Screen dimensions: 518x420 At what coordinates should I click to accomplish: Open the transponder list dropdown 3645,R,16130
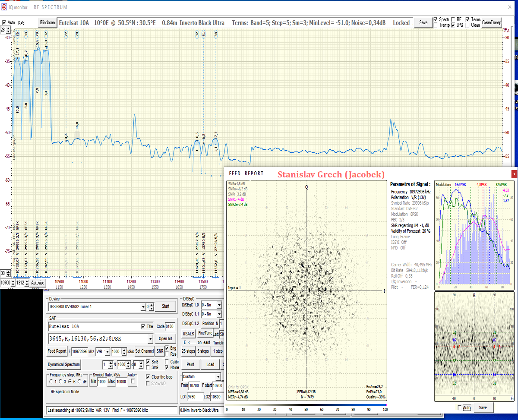[x=150, y=338]
